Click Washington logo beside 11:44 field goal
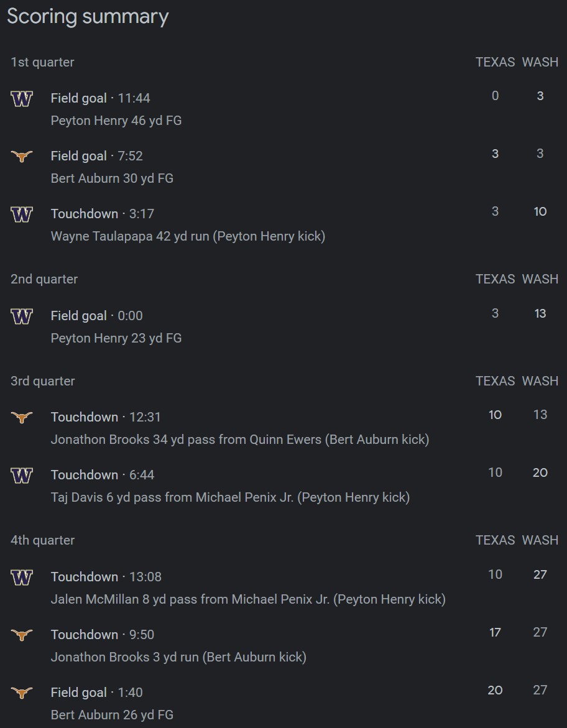567x728 pixels. tap(22, 98)
